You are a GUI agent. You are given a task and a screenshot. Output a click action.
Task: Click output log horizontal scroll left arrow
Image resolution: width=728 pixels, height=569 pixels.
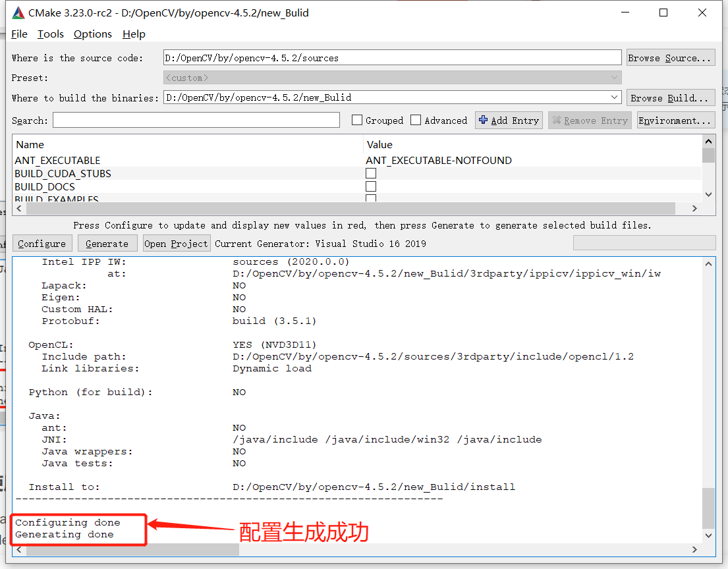pos(19,549)
